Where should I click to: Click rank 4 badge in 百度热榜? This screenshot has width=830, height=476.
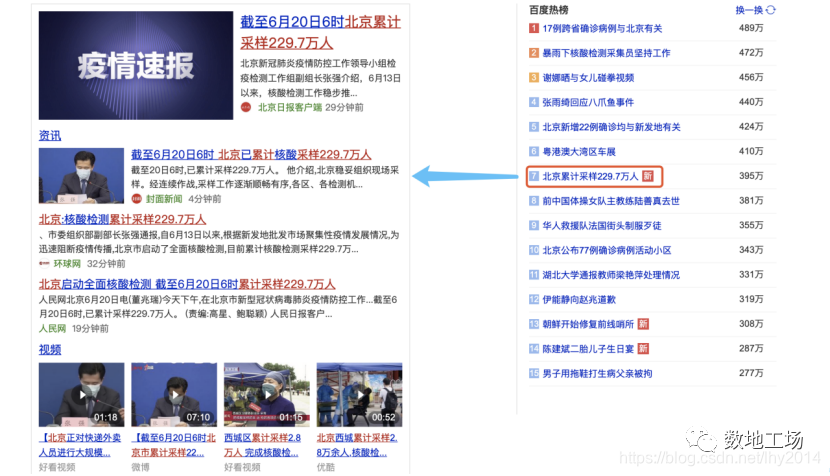[534, 102]
